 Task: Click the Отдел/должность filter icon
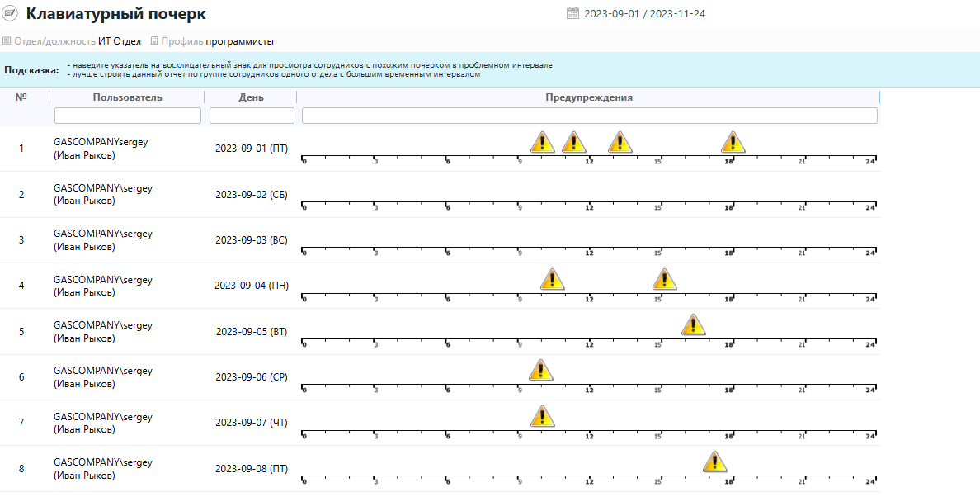7,41
